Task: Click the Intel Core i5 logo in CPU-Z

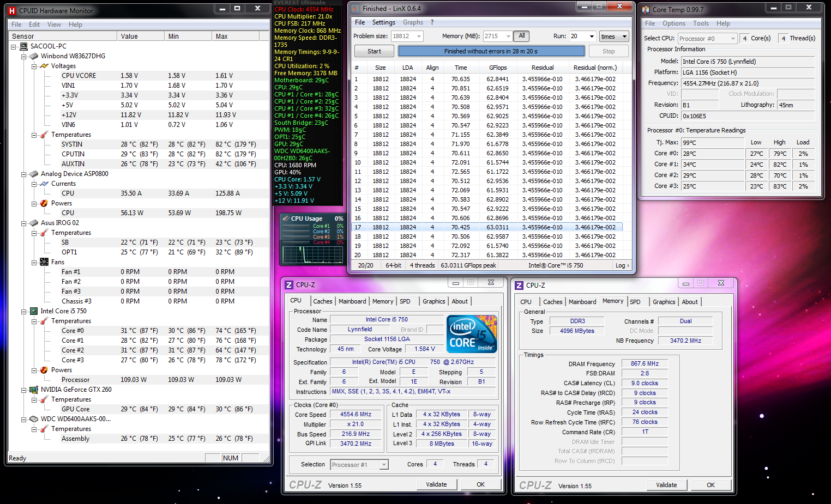Action: point(472,333)
